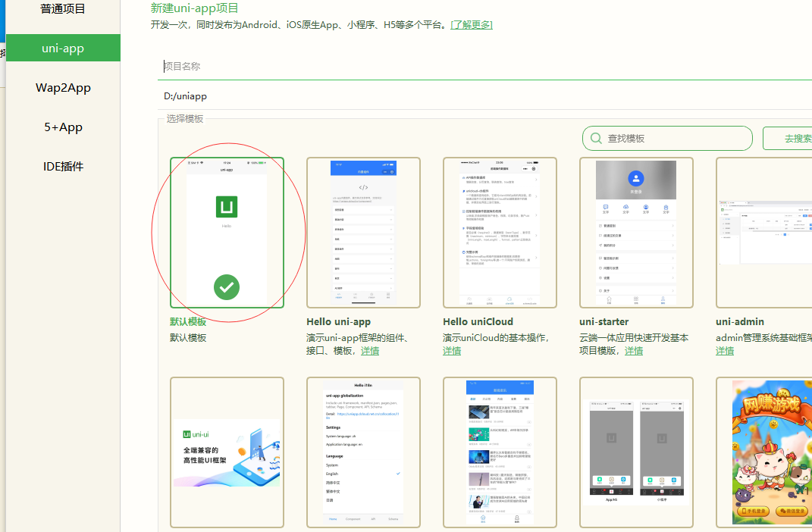Select the 普通项目 project type

point(63,9)
